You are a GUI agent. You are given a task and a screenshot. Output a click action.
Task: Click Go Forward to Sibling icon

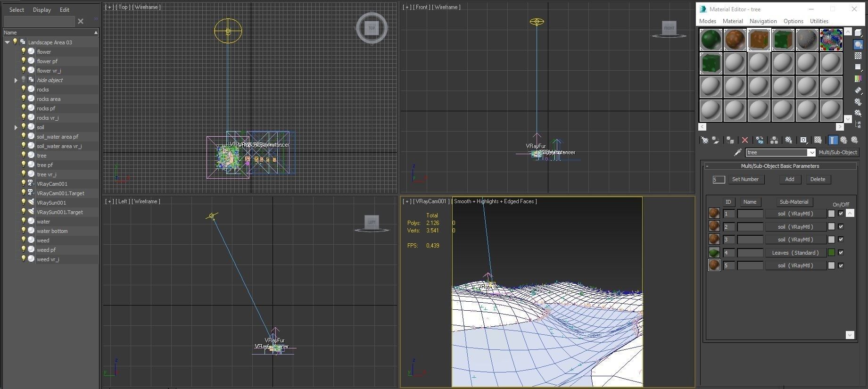click(854, 140)
